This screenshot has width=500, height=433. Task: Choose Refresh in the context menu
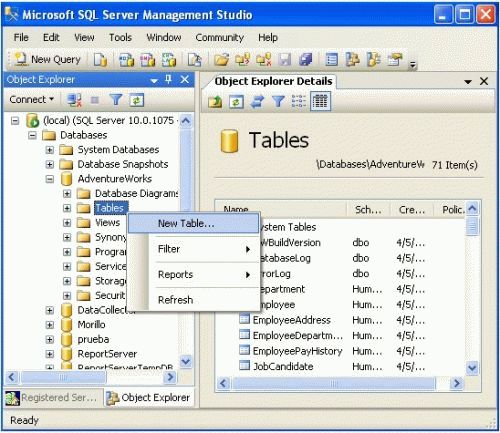click(204, 300)
